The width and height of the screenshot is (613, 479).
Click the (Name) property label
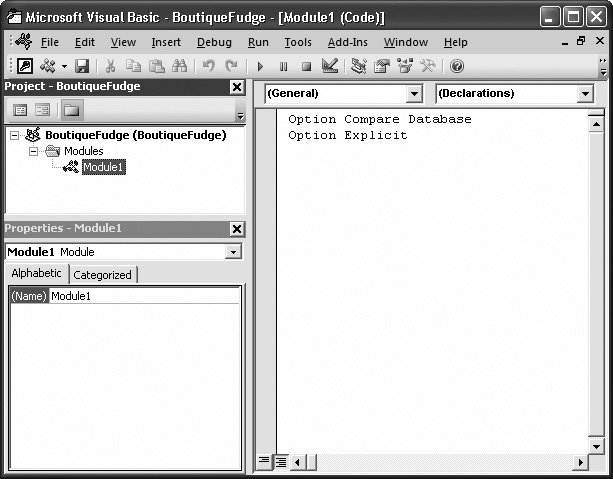point(29,296)
